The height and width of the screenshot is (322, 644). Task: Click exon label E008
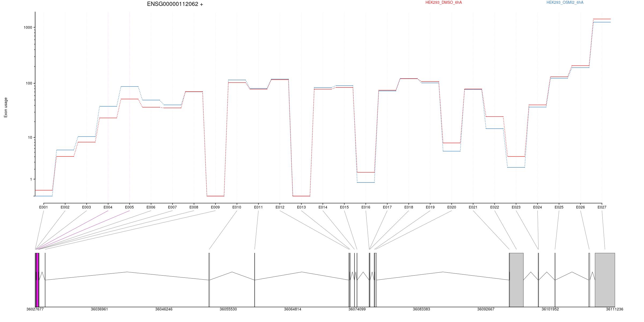click(194, 207)
